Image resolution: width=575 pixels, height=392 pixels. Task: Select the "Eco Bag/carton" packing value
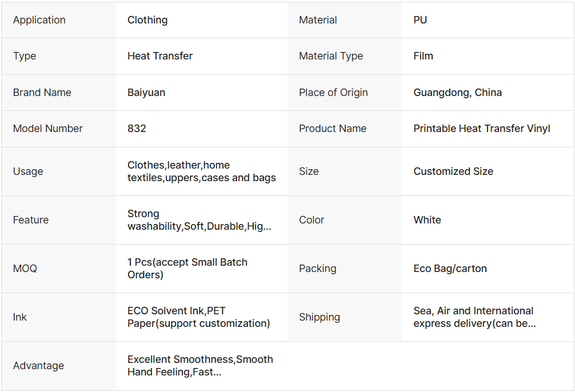[450, 269]
